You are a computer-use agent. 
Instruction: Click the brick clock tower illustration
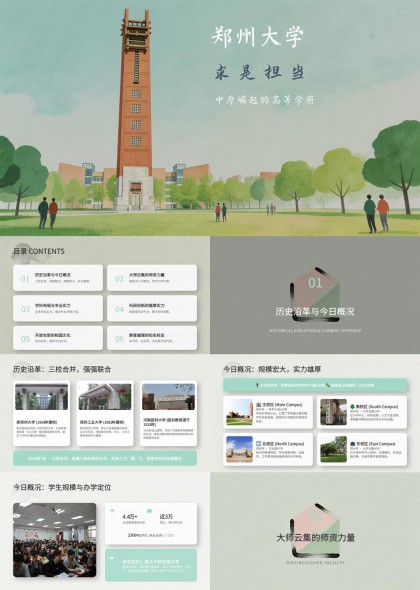[135, 109]
